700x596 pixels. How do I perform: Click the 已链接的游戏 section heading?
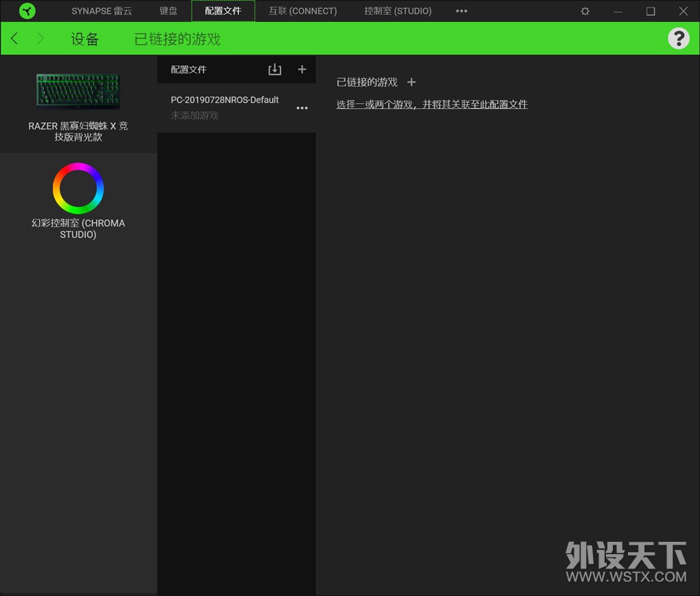coord(367,82)
